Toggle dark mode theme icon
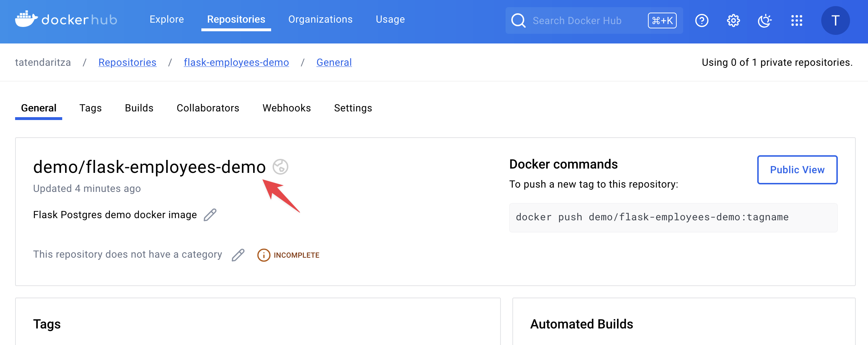The height and width of the screenshot is (345, 868). coord(765,20)
